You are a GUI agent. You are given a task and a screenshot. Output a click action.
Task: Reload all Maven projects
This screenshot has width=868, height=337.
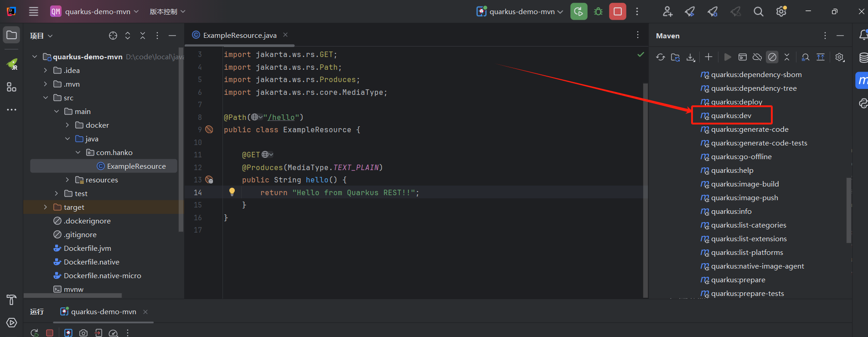[660, 57]
